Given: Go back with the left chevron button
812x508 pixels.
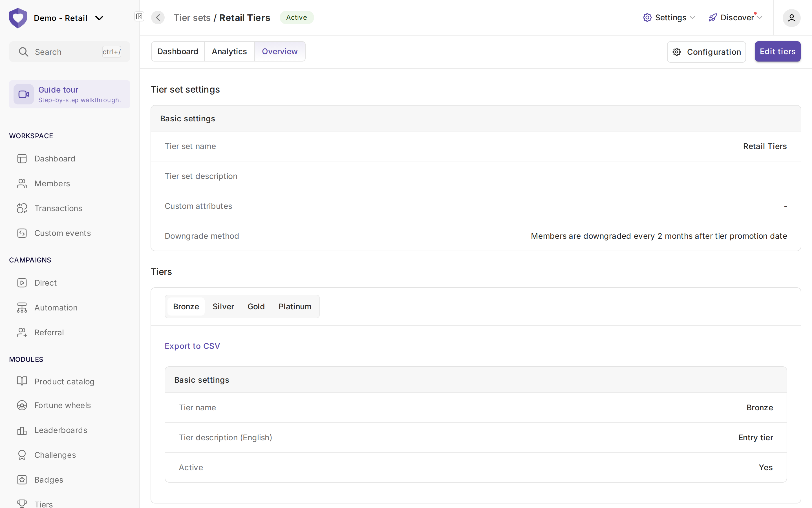Looking at the screenshot, I should pos(158,17).
